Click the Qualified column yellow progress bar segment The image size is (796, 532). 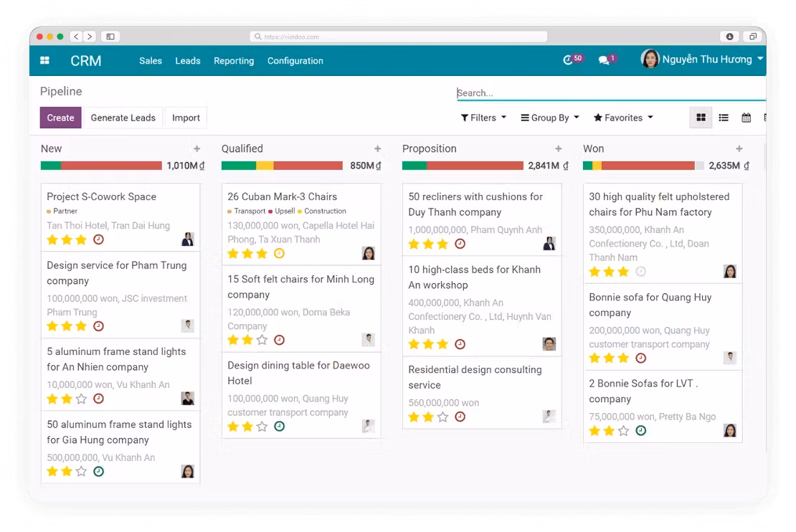pos(265,166)
